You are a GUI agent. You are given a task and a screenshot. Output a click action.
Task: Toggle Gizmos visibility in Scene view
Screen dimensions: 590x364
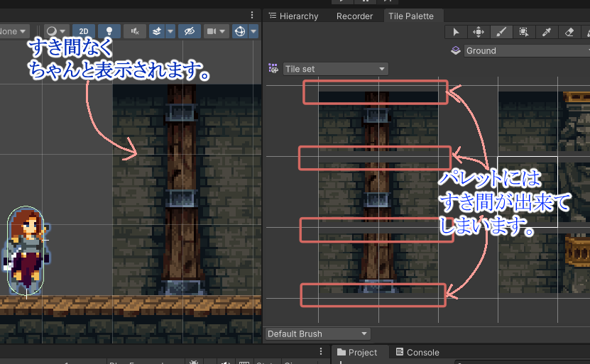(240, 31)
